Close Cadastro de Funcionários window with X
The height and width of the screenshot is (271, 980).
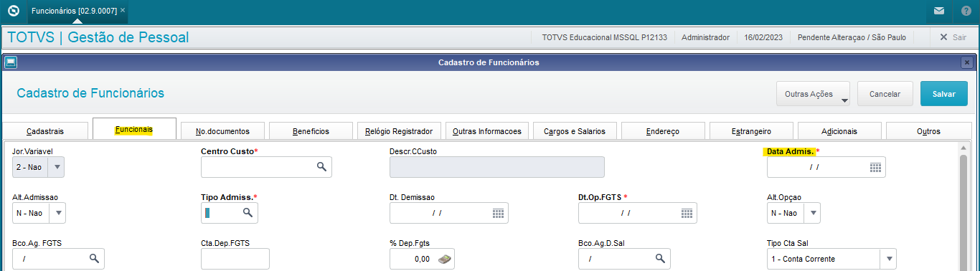[967, 62]
